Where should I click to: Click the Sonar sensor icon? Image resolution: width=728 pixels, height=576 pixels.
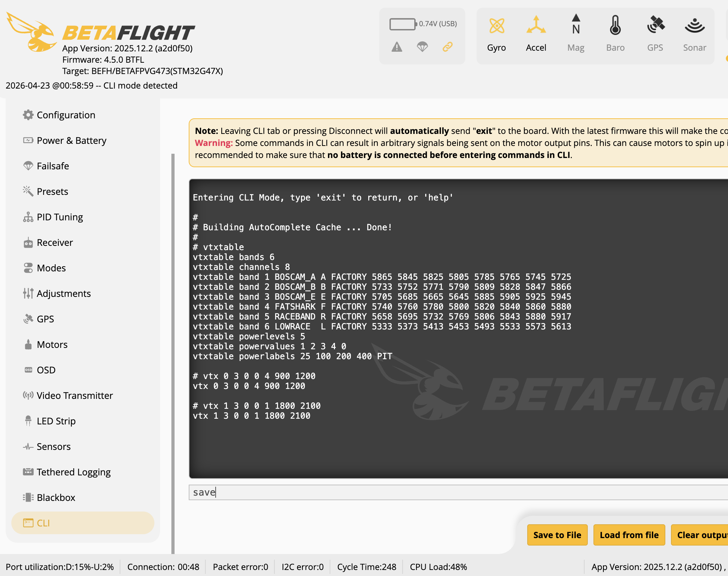(694, 26)
